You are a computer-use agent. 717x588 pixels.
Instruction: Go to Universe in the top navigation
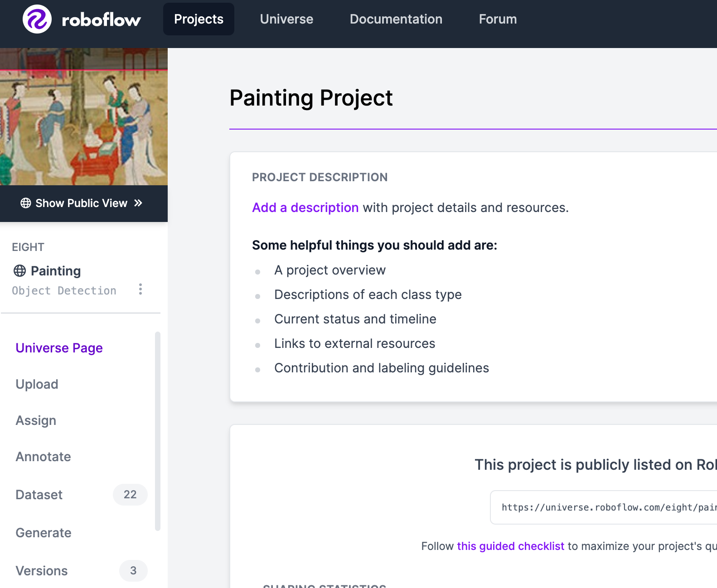coord(286,19)
